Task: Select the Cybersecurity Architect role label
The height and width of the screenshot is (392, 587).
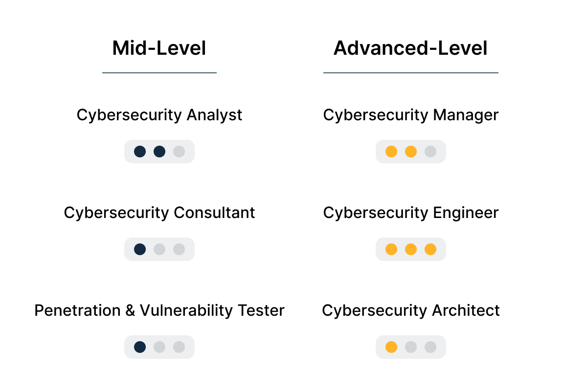Action: [x=411, y=310]
